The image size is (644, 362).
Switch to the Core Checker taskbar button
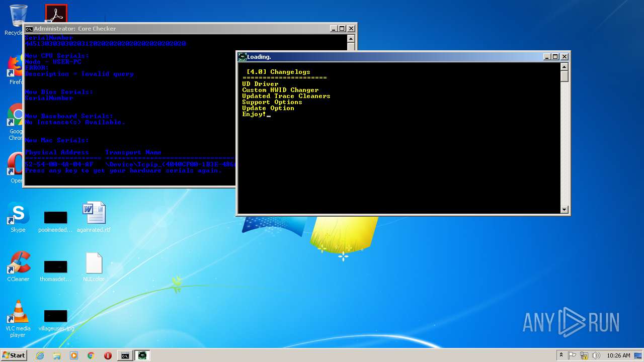(x=125, y=355)
